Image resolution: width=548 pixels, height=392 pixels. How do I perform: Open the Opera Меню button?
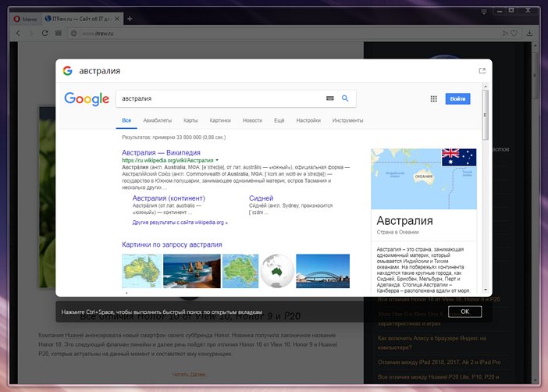click(x=25, y=19)
